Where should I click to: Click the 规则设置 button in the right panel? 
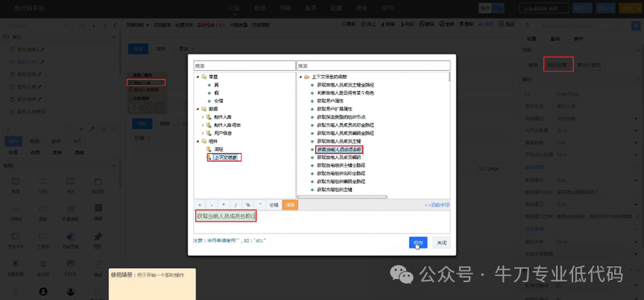(x=558, y=64)
